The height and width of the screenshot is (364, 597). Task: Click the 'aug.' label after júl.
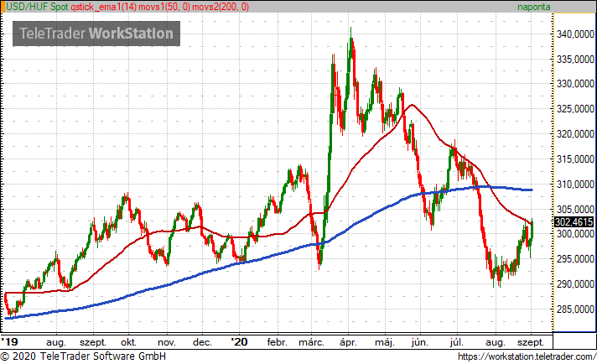coord(496,342)
